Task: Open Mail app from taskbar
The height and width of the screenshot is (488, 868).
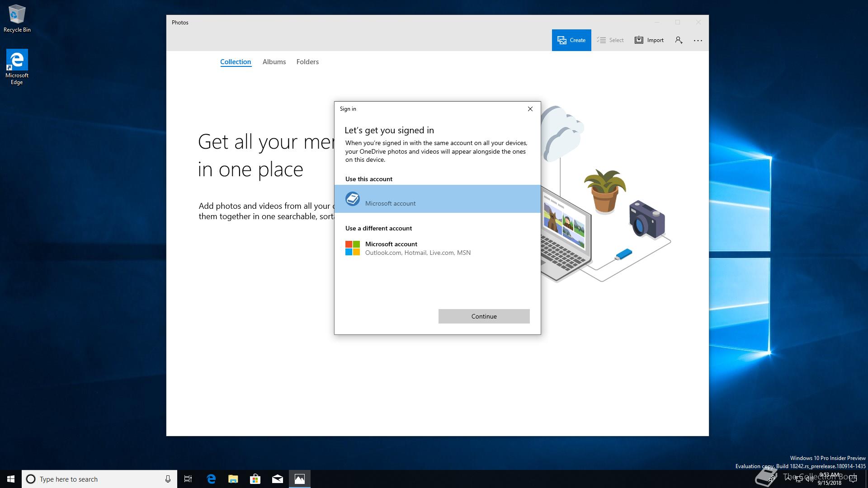Action: point(277,479)
